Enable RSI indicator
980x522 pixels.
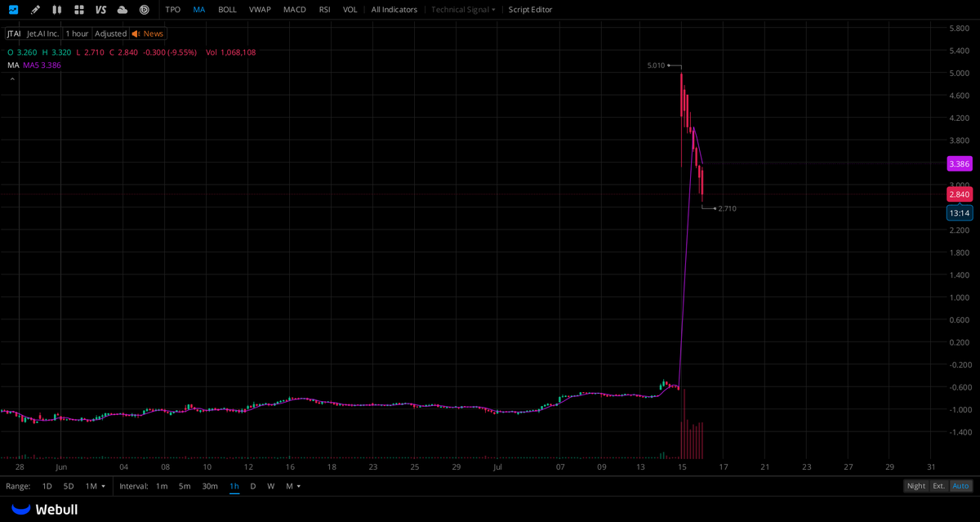pos(325,10)
